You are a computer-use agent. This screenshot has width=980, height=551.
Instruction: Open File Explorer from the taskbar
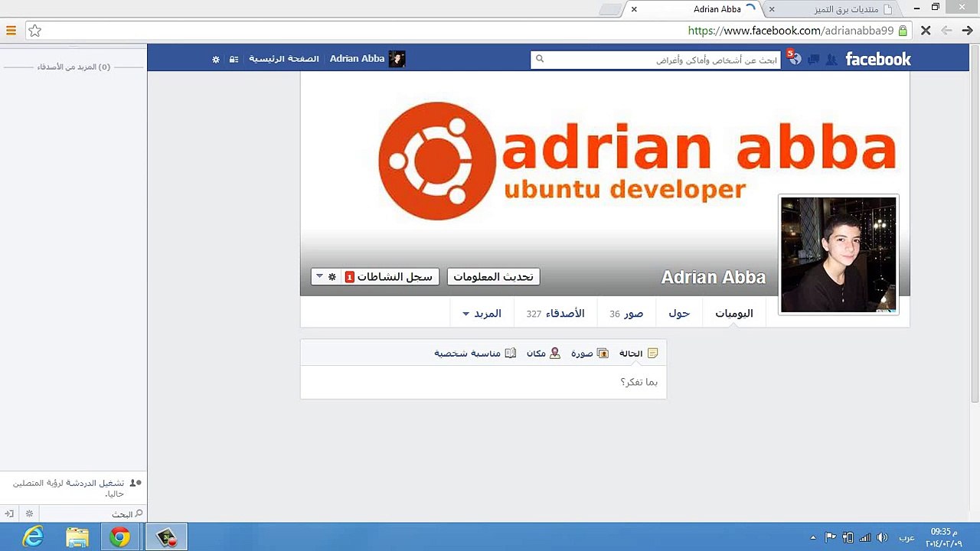pos(77,537)
